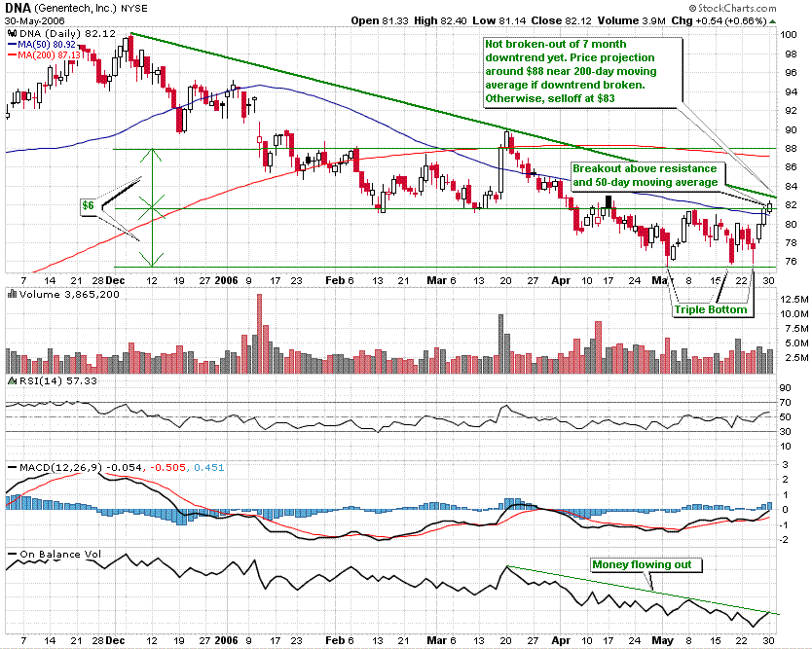812x649 pixels.
Task: Click the candlestick icon beside DNA (Daily)
Action: click(x=13, y=33)
